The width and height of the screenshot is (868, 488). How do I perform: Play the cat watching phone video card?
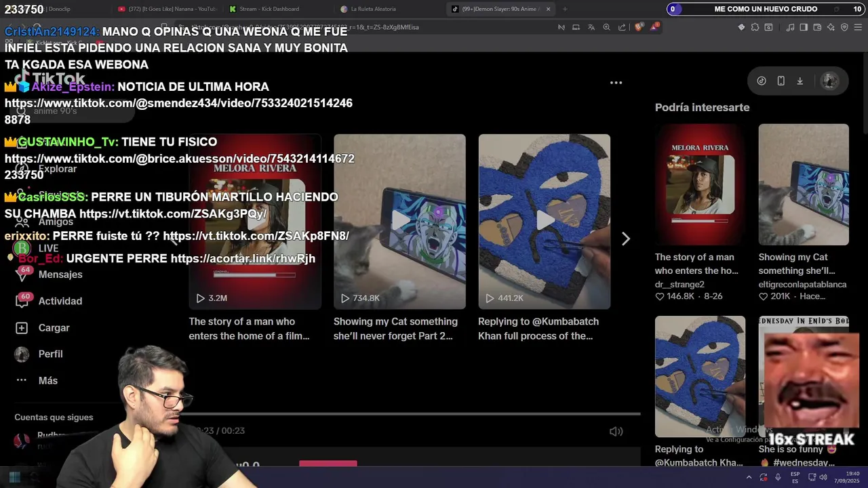tap(399, 222)
